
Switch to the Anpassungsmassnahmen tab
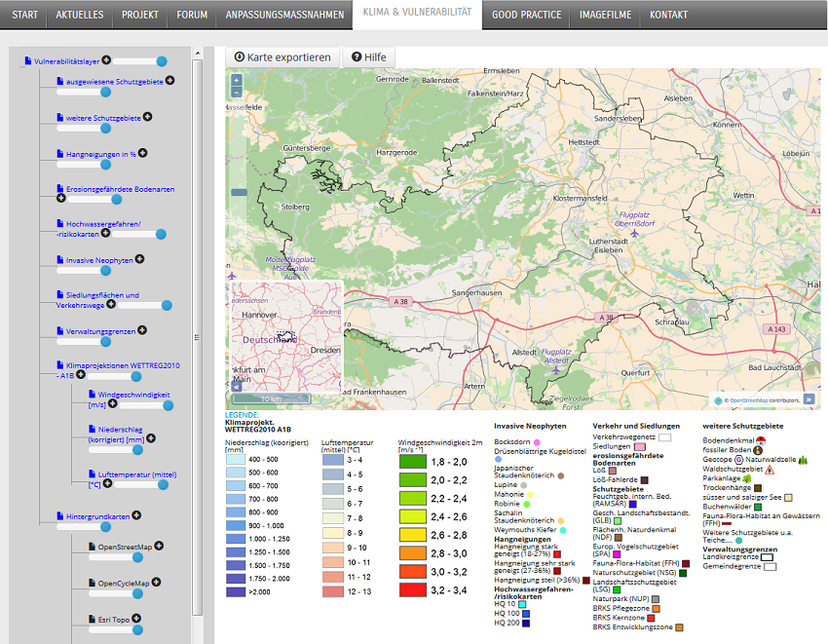283,15
